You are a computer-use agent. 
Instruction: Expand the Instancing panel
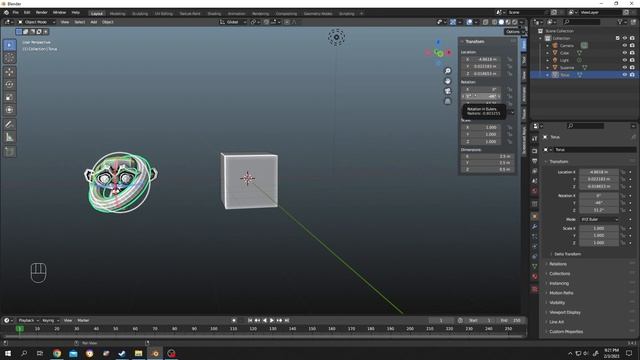(558, 283)
